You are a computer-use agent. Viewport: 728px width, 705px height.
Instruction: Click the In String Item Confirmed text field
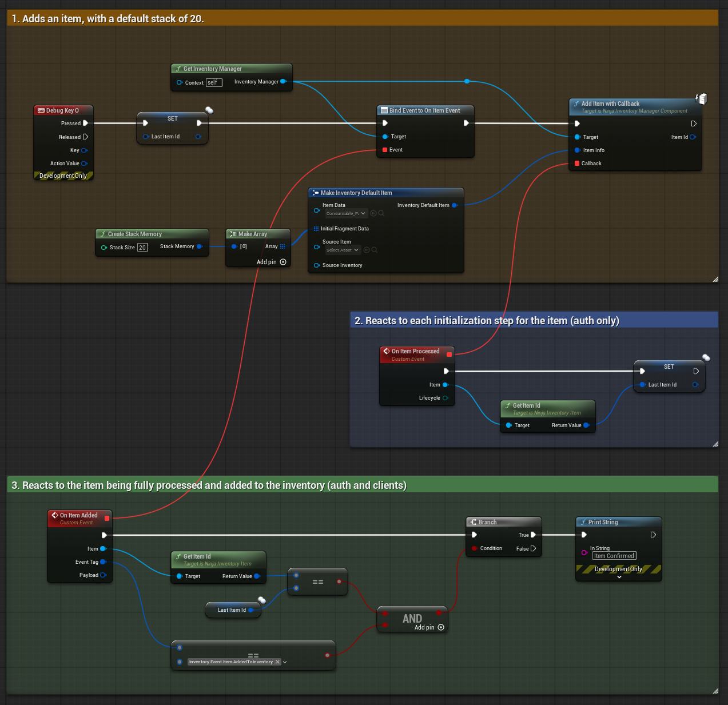click(x=614, y=556)
